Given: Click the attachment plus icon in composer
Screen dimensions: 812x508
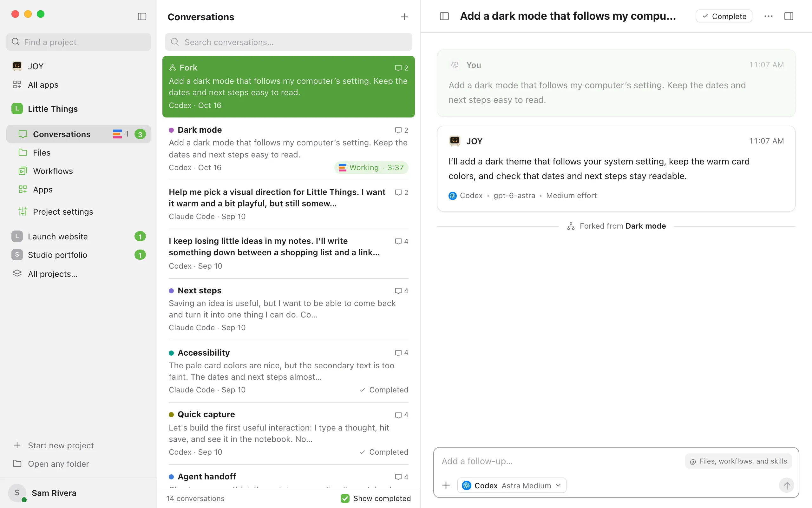Looking at the screenshot, I should point(446,485).
